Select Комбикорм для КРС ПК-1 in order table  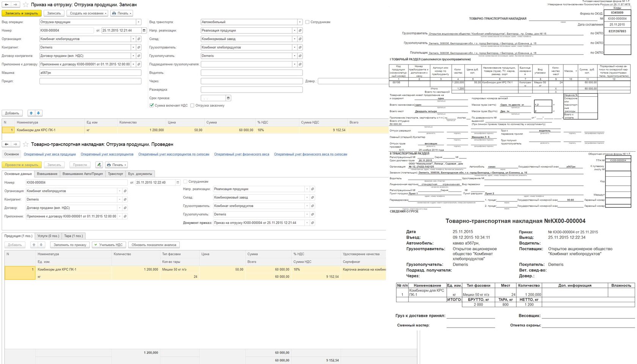click(50, 130)
